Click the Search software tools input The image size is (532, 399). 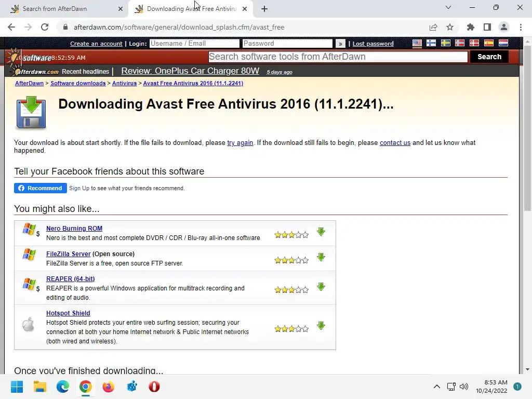click(x=338, y=57)
